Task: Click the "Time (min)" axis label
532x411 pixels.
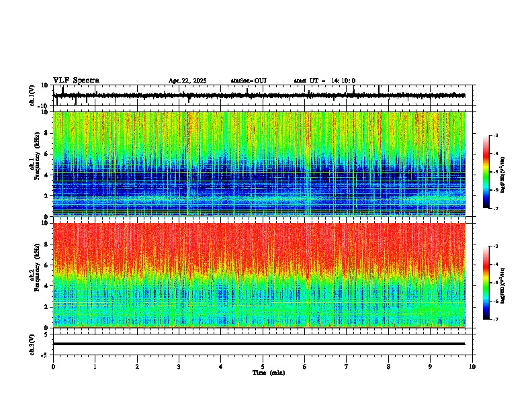Action: (x=269, y=373)
